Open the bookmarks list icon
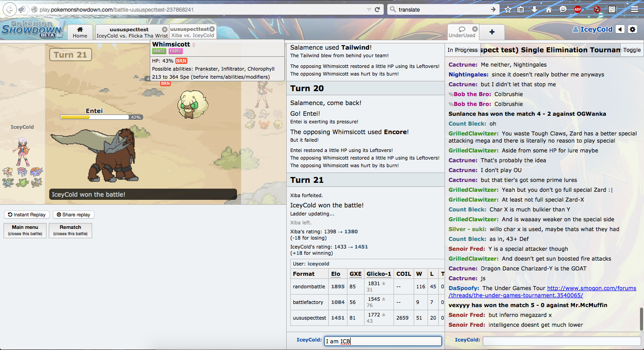The width and height of the screenshot is (644, 350). coord(521,9)
